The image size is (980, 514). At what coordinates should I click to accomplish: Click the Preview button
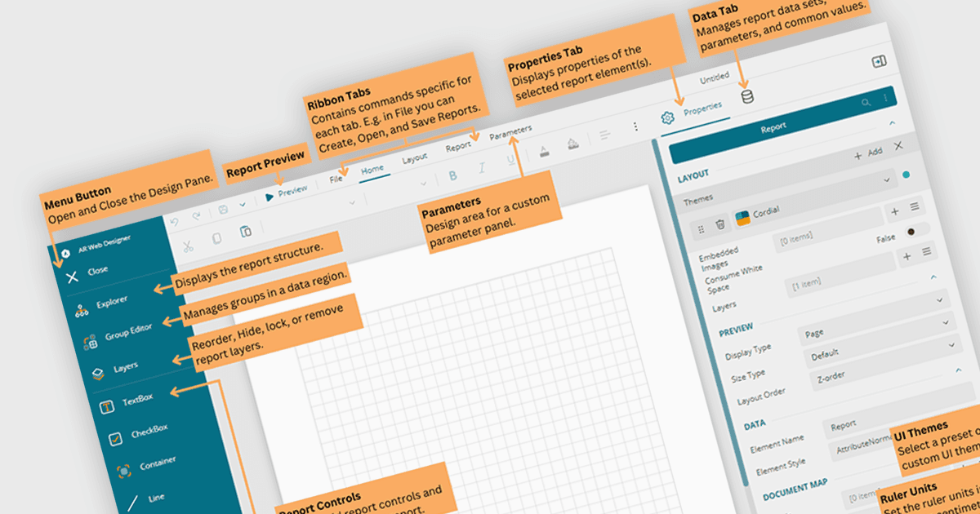[x=287, y=192]
